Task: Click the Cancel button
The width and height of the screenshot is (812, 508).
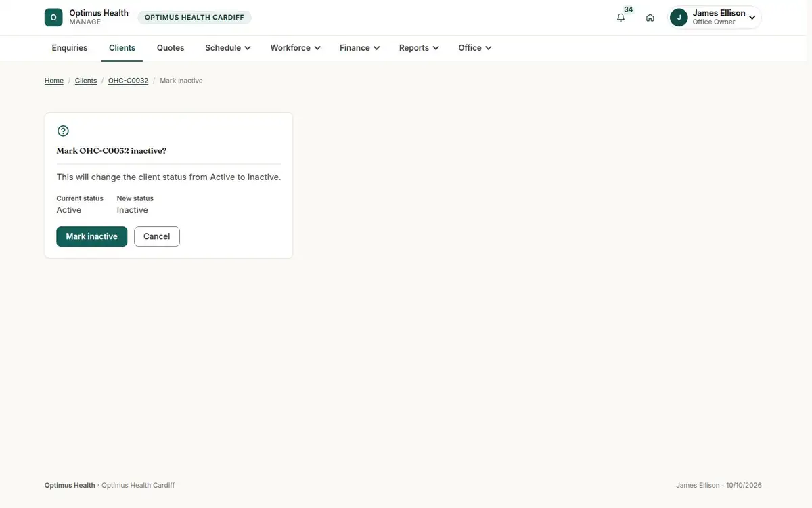Action: [x=157, y=236]
